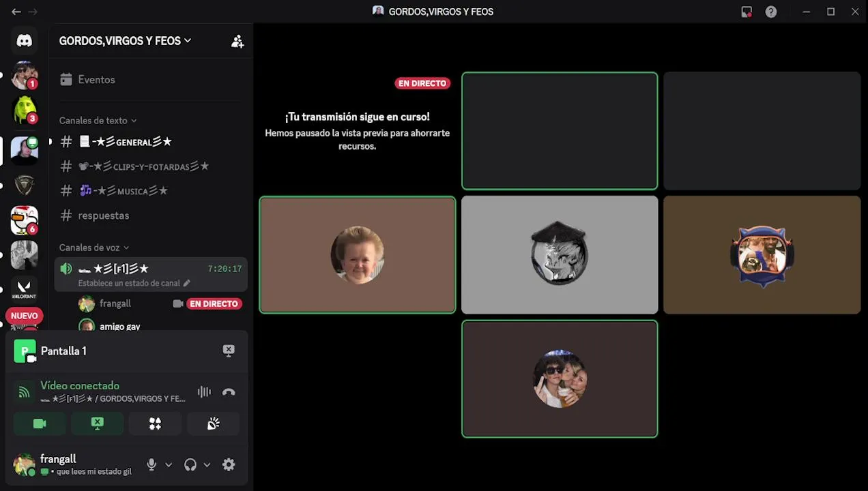Open the shield emblem server icon

pyautogui.click(x=24, y=185)
